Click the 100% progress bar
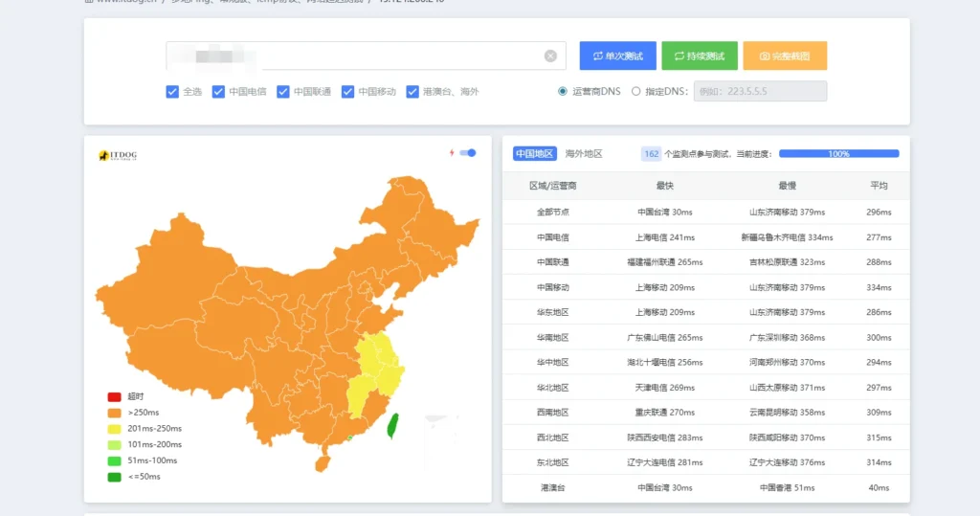 pyautogui.click(x=838, y=153)
